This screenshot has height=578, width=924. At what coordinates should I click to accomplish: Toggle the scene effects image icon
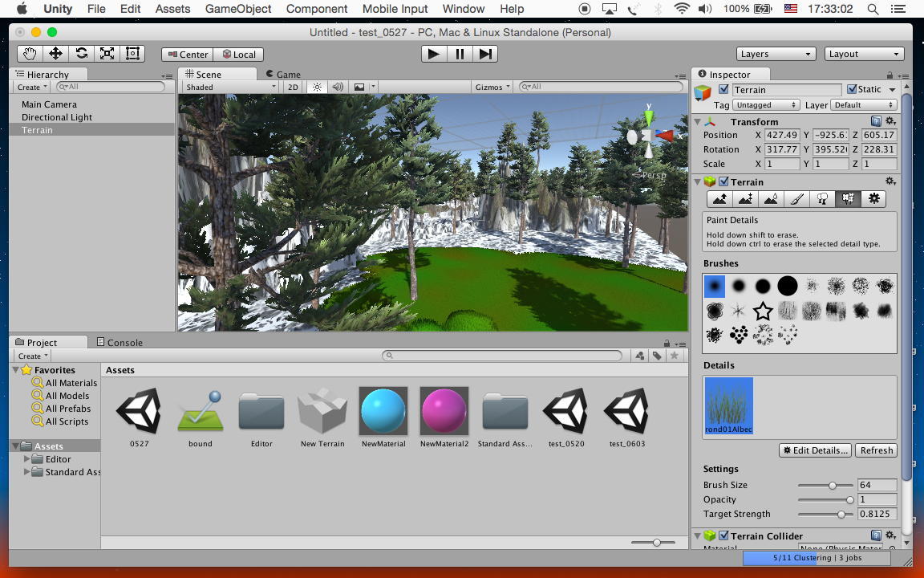click(359, 87)
